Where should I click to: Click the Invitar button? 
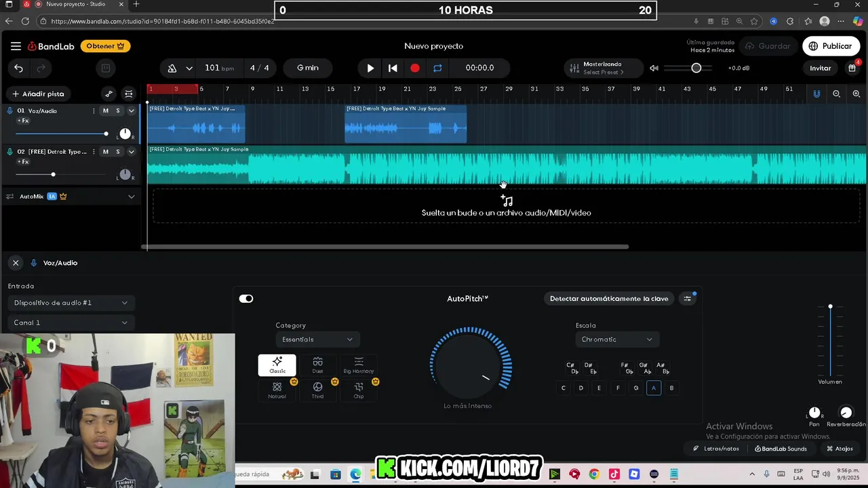(820, 68)
